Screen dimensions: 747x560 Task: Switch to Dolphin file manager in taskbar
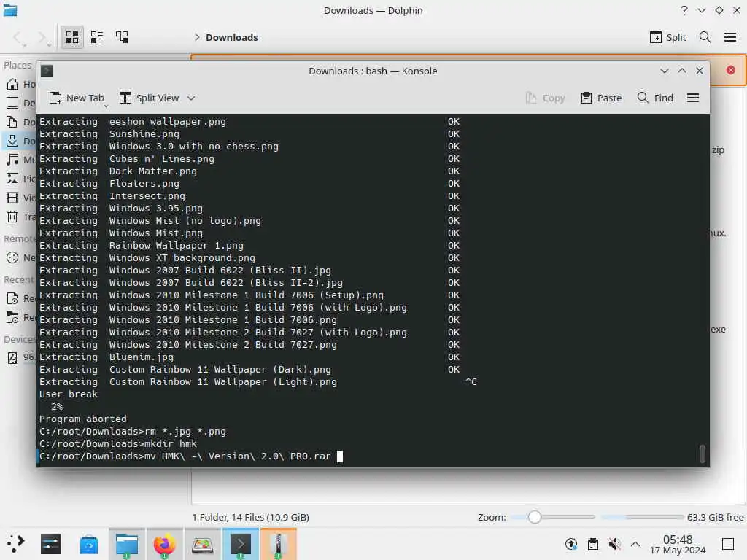tap(127, 544)
